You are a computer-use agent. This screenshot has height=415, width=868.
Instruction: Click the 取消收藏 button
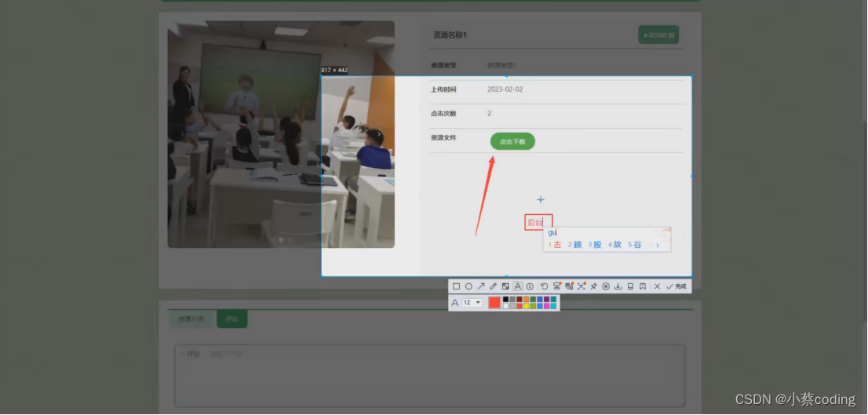point(658,35)
